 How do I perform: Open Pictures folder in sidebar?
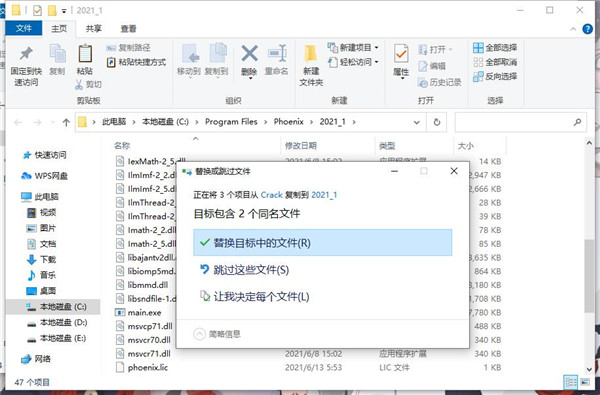(41, 228)
